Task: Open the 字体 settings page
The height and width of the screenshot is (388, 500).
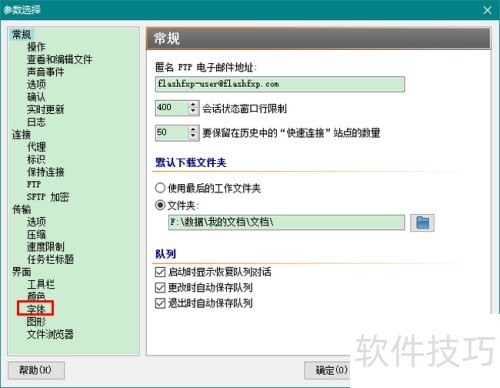Action: click(36, 309)
